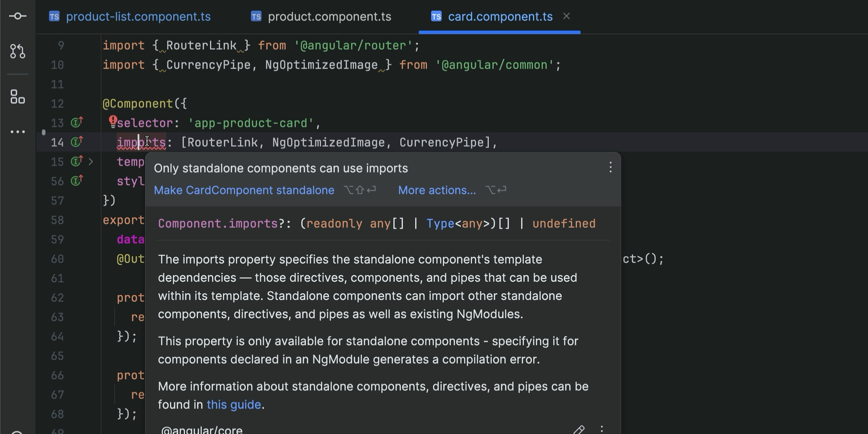Click the @Component decorator on line 12
Screen dimensions: 868x434
pyautogui.click(x=138, y=104)
